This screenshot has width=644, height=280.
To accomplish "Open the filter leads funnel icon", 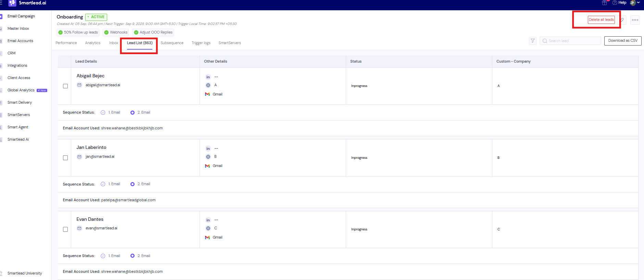I will [533, 41].
